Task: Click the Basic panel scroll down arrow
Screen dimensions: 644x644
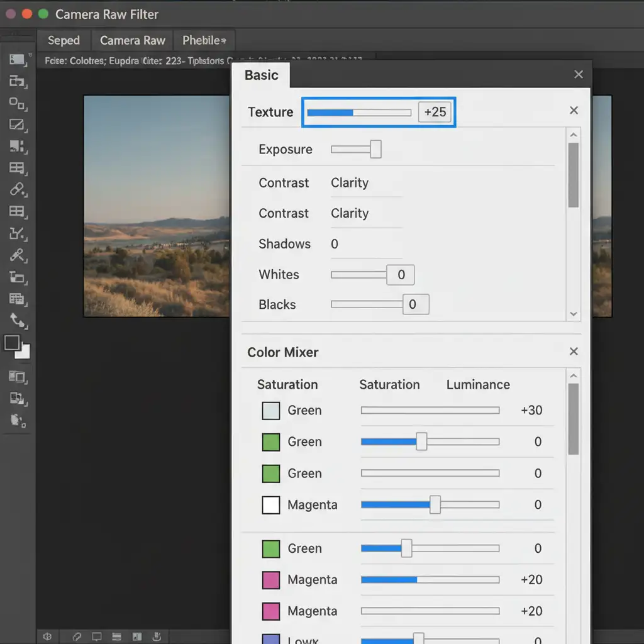Action: (573, 314)
